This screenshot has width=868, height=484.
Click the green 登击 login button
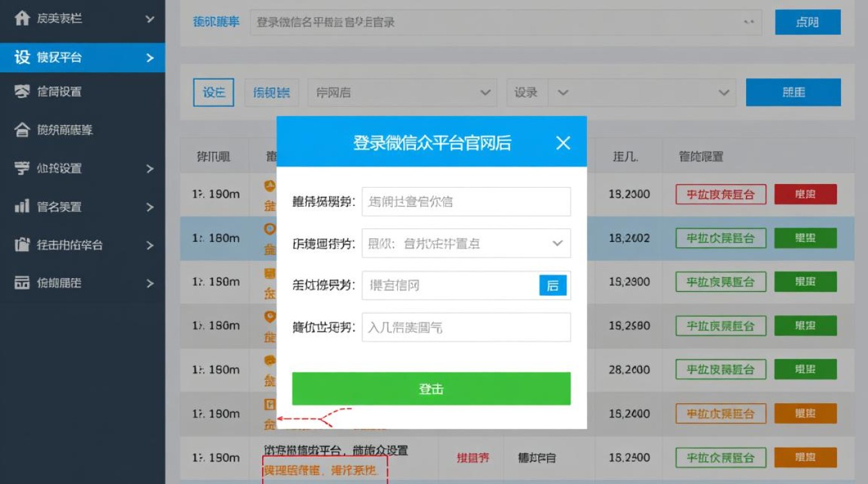coord(431,388)
